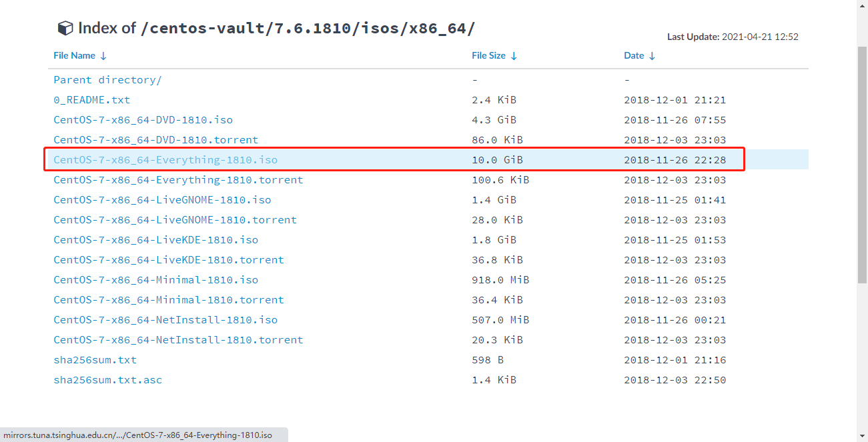This screenshot has width=868, height=442.
Task: Click the File Name column header
Action: pos(74,56)
